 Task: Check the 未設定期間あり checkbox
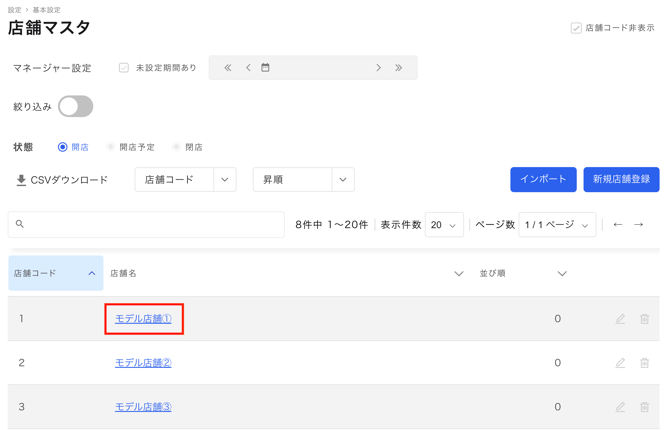tap(124, 68)
